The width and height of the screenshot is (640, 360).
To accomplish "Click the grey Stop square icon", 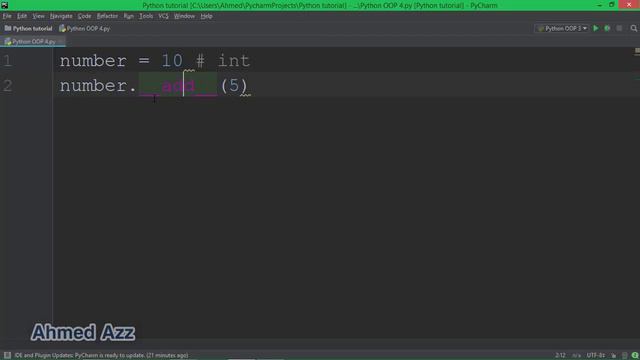I will point(619,28).
